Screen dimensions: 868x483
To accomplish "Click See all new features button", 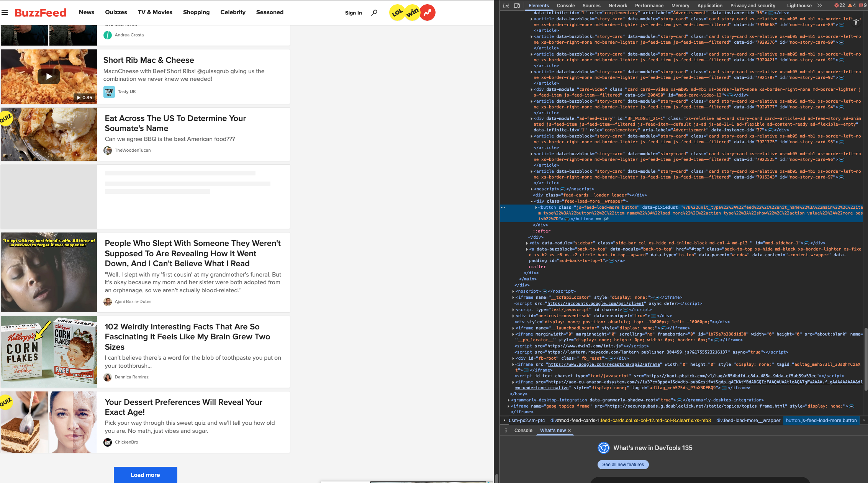I will pos(623,465).
